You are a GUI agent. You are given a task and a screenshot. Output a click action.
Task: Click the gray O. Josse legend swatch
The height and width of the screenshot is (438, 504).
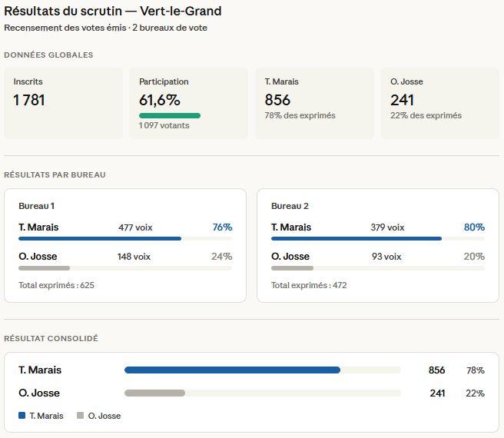point(81,416)
